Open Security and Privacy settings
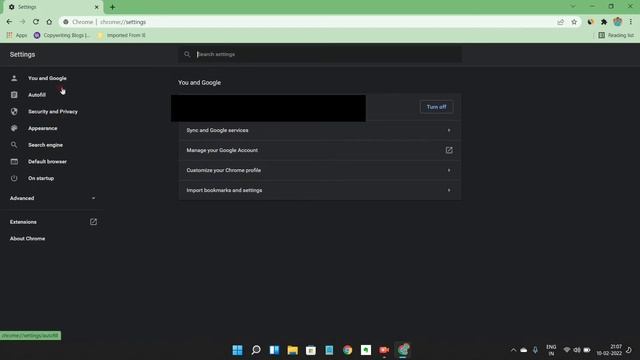The image size is (640, 360). (53, 111)
